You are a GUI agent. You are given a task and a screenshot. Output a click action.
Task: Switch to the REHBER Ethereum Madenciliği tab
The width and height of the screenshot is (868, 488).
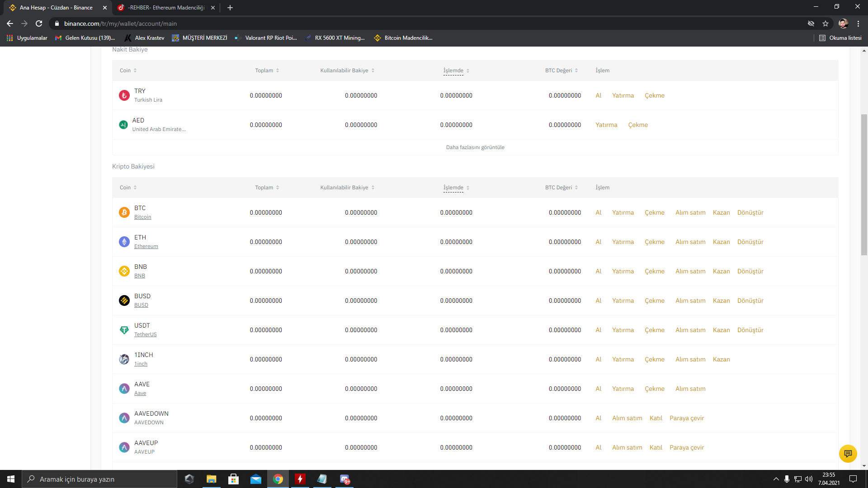point(166,8)
